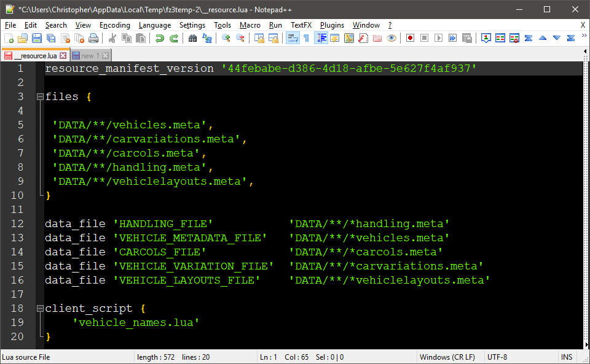Print the document
Viewport: 590px width, 364px height.
click(x=93, y=38)
